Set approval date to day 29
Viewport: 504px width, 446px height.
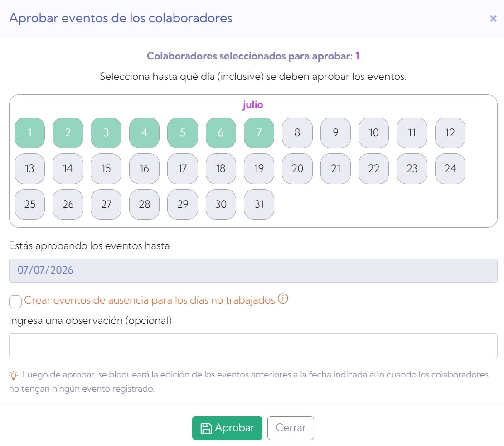183,204
